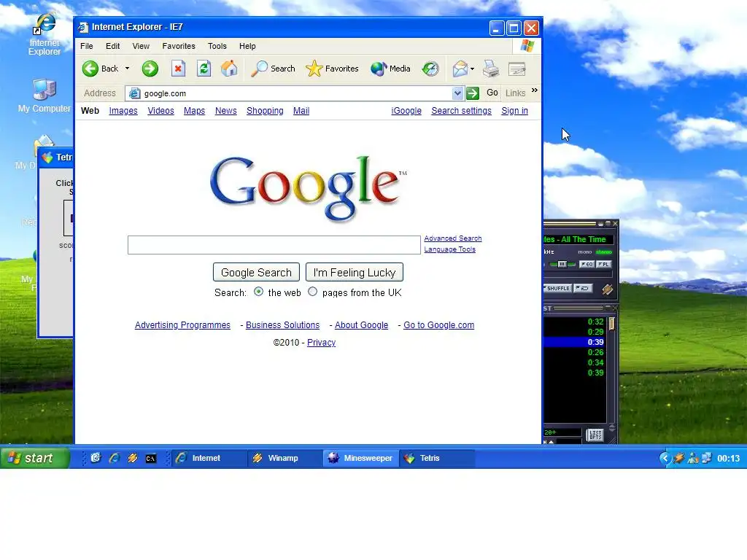Screen dimensions: 747x560
Task: Click the Start button
Action: 34,458
